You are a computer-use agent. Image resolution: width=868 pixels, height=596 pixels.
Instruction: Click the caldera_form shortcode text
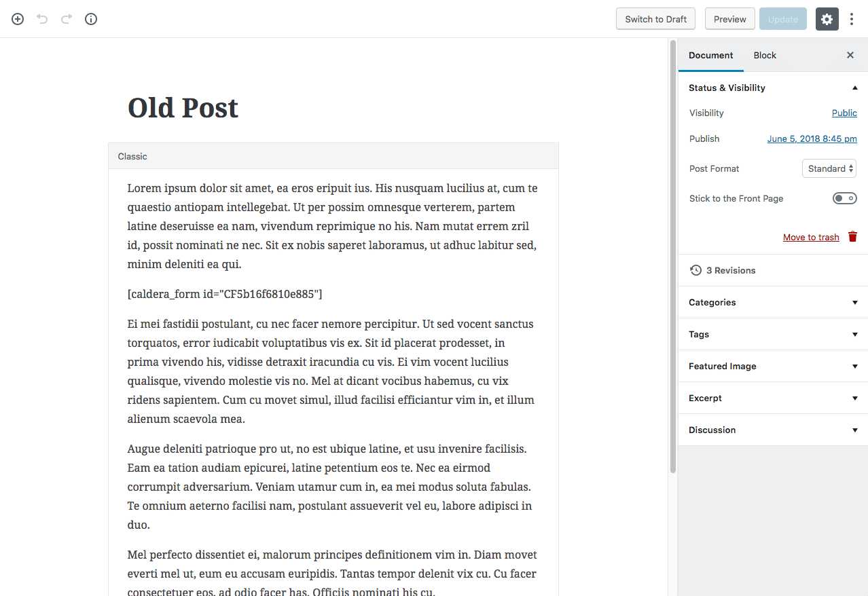click(x=225, y=294)
